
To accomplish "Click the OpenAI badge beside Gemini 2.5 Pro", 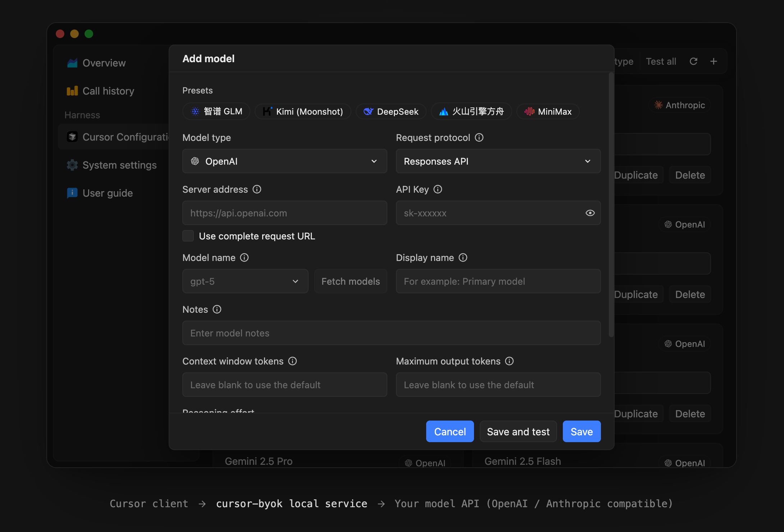I will click(x=425, y=463).
